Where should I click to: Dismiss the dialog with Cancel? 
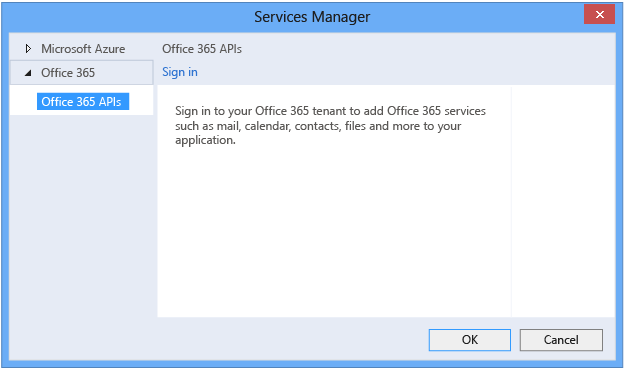561,340
